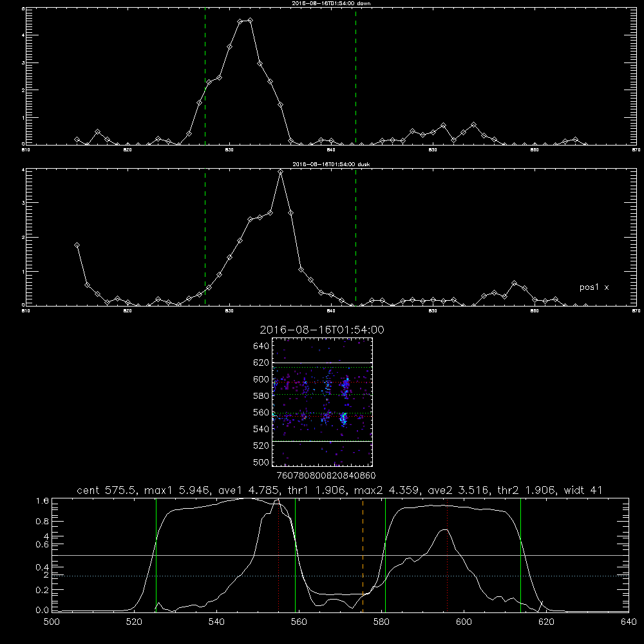This screenshot has width=644, height=644.
Task: Click 'max2 4.359' in the statistics line
Action: [385, 490]
